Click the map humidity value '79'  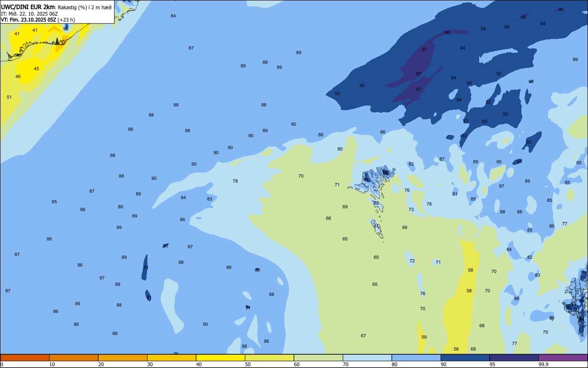(545, 332)
